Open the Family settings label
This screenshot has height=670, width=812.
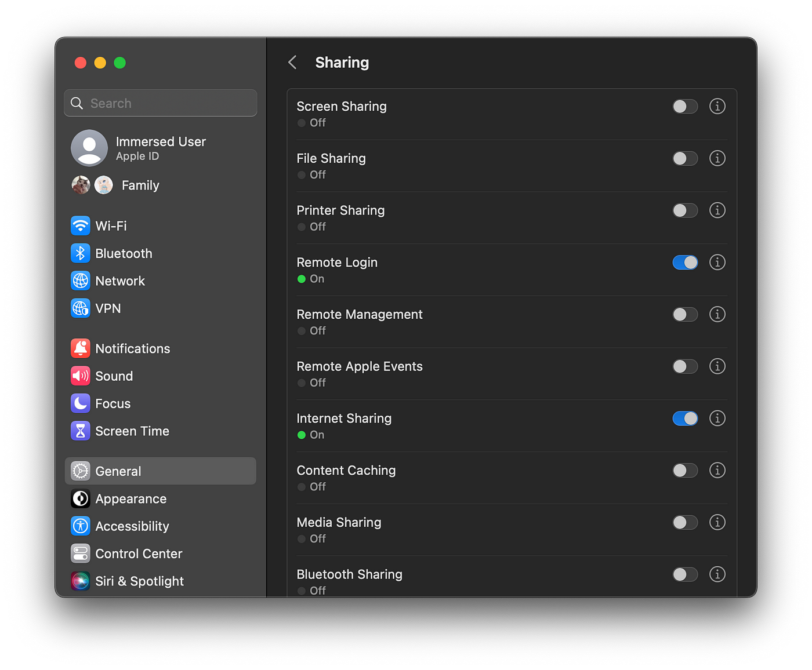pos(140,185)
